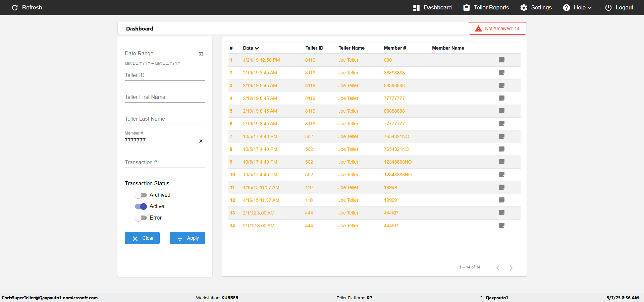Click the Teller ID column header
Image resolution: width=644 pixels, height=302 pixels.
click(314, 48)
